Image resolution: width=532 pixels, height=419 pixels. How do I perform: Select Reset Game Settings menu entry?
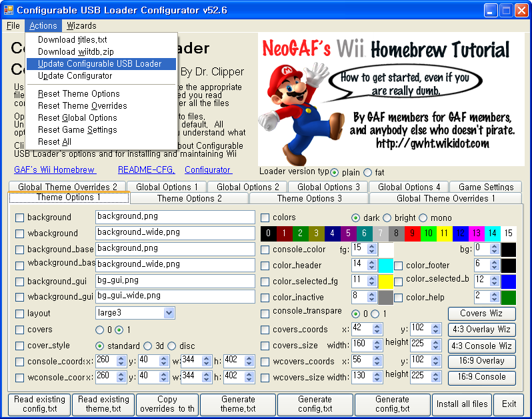point(101,129)
